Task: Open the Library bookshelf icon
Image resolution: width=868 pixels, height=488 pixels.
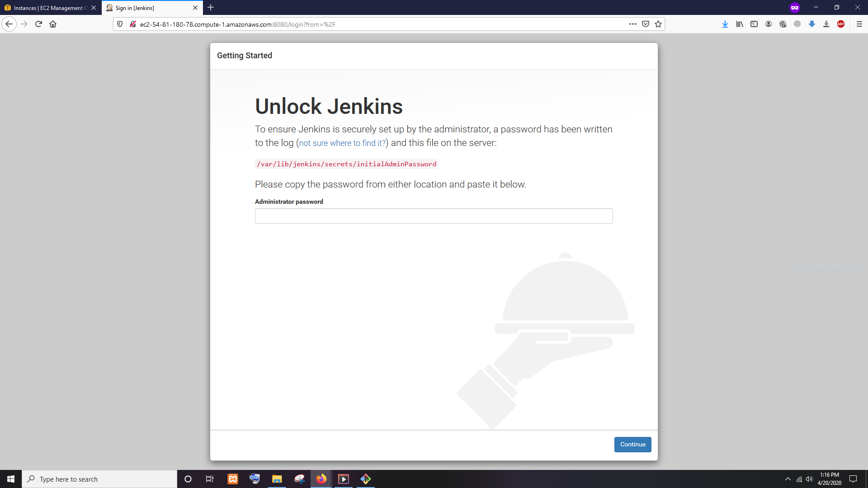Action: (x=740, y=24)
